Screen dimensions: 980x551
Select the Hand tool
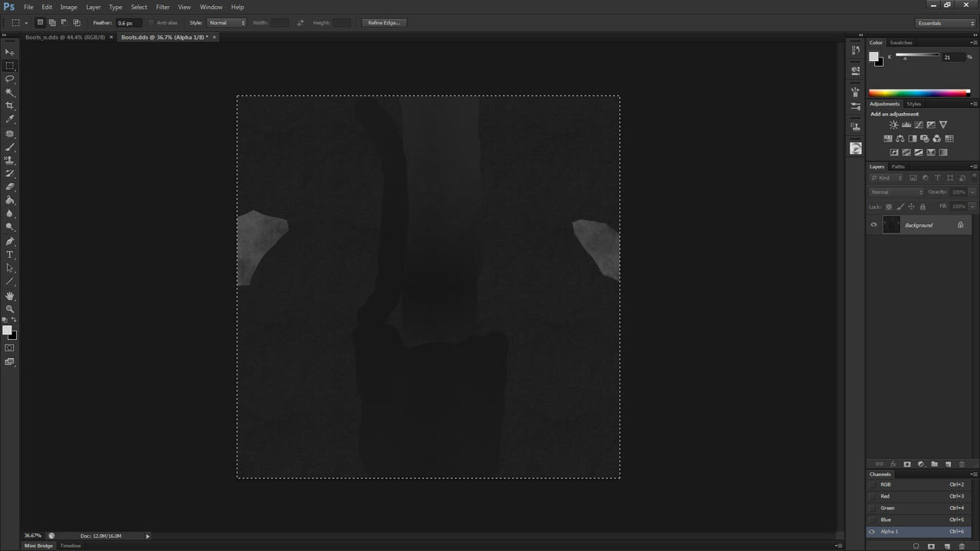point(10,295)
